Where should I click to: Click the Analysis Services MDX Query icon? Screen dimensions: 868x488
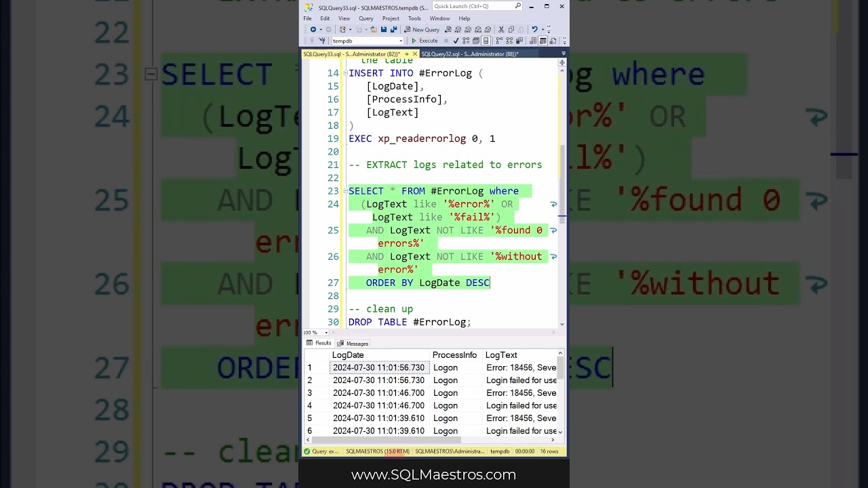click(458, 29)
